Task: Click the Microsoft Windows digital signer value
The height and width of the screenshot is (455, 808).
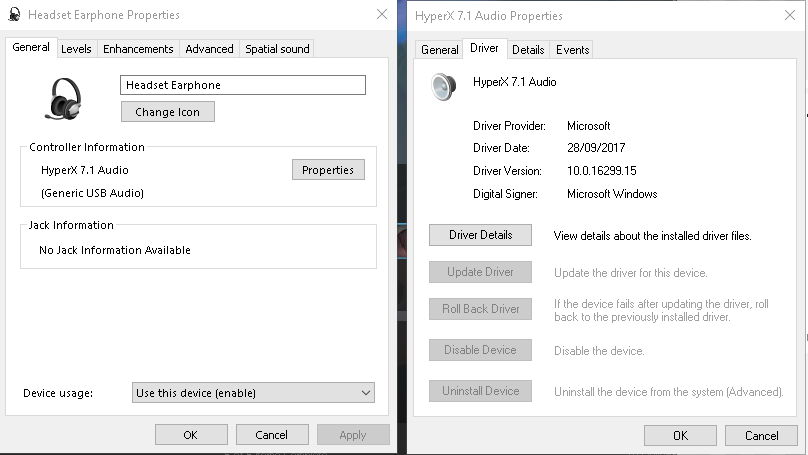Action: [x=612, y=194]
